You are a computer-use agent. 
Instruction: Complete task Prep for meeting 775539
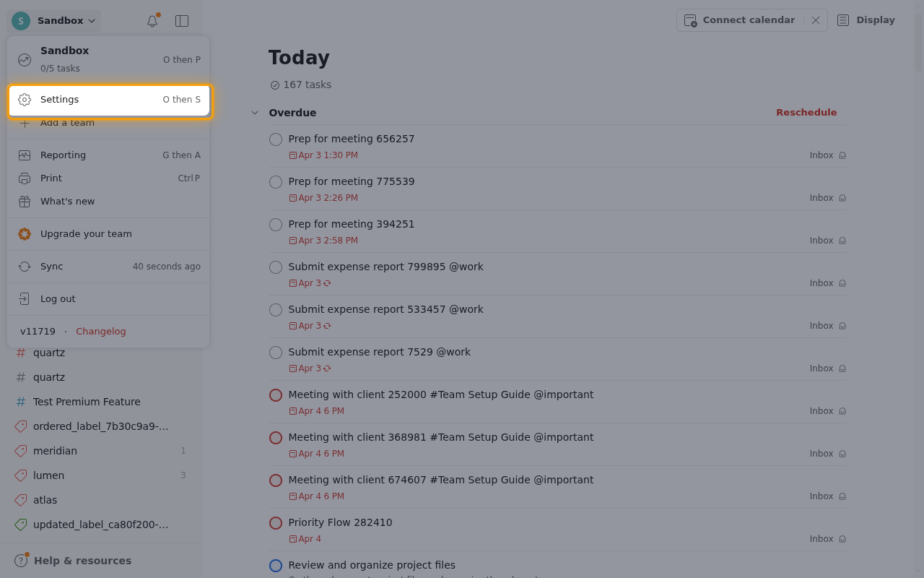(276, 182)
